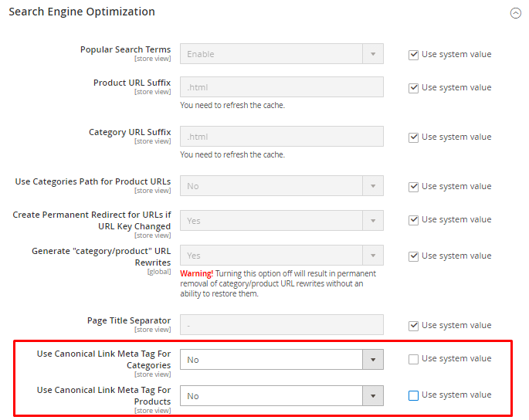Uncheck system value for Popular Search Terms
The image size is (529, 420).
point(413,54)
